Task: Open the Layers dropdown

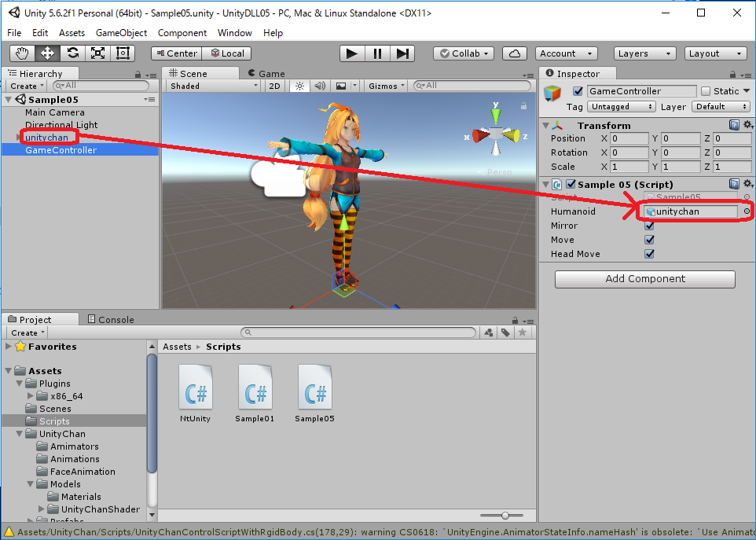Action: [x=644, y=53]
